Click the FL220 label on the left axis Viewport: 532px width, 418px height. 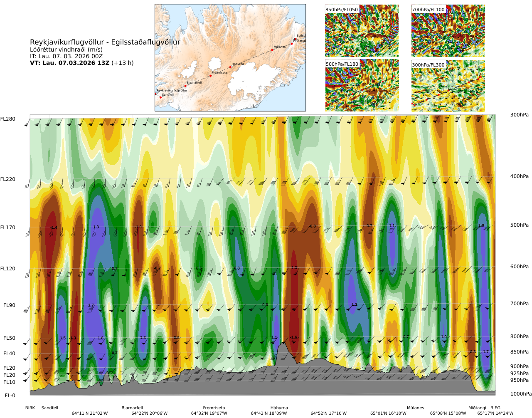(x=7, y=179)
